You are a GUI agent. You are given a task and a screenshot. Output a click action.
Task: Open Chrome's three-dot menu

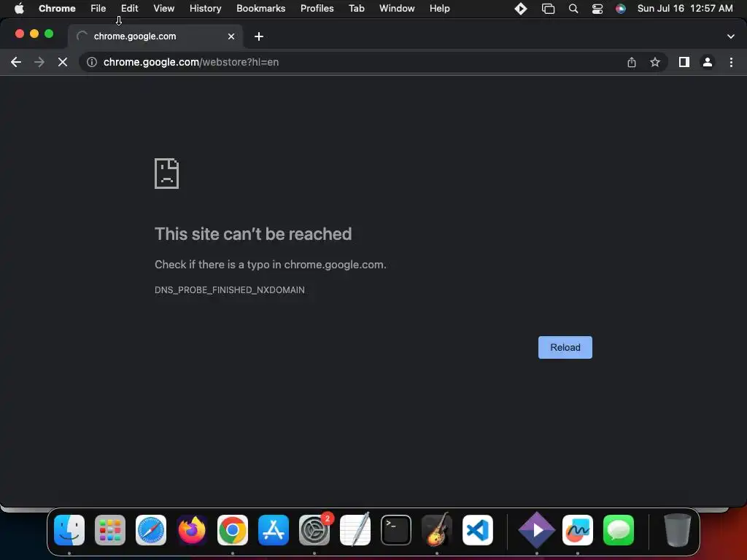[x=731, y=62]
